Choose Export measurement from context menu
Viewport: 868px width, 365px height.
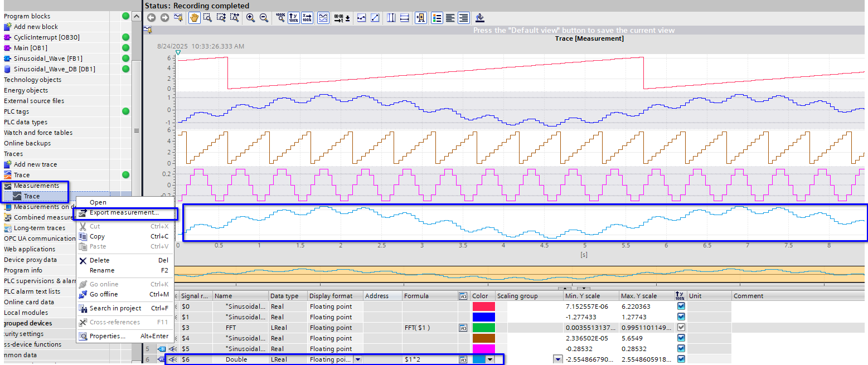click(124, 213)
